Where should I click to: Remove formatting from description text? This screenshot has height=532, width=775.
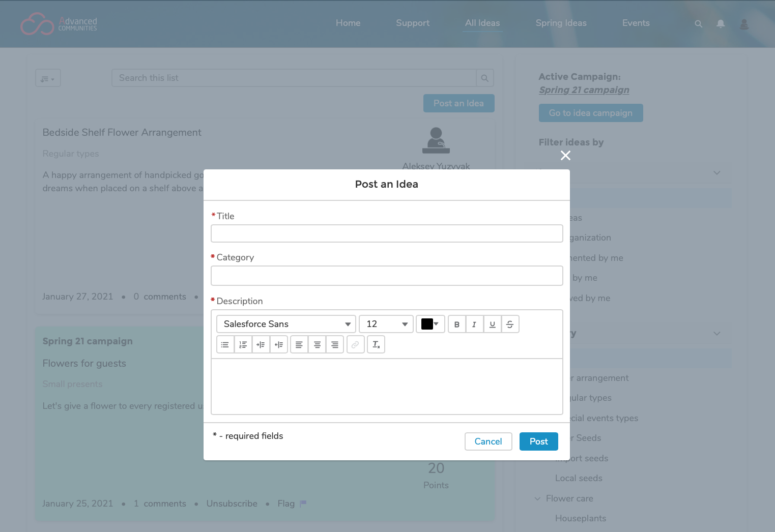(376, 344)
